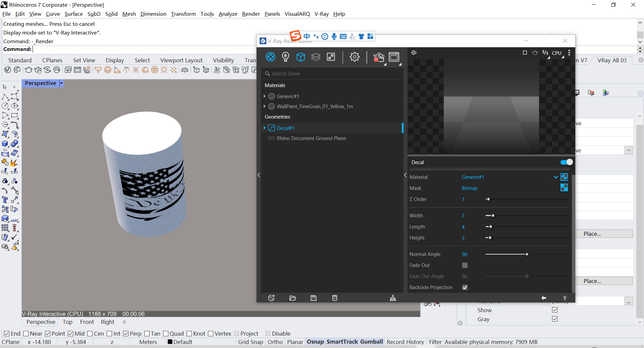The image size is (644, 348).
Task: Click the CPU preview render engine button
Action: click(x=557, y=53)
